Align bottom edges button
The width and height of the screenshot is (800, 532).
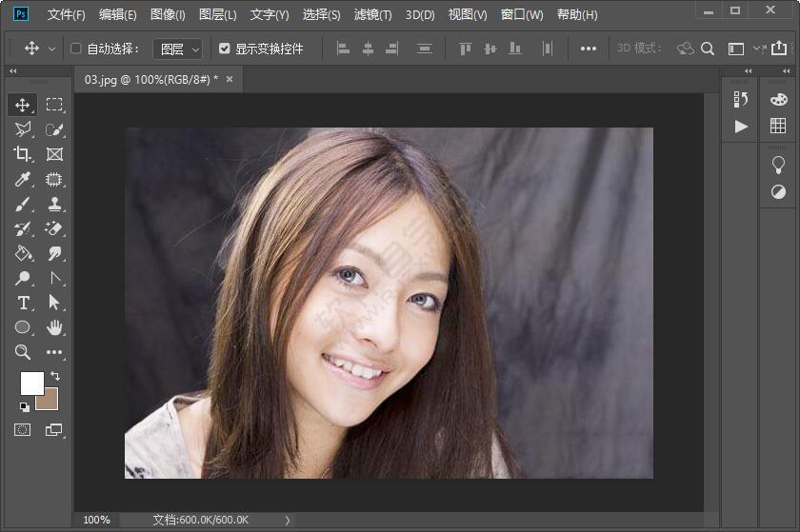click(515, 49)
